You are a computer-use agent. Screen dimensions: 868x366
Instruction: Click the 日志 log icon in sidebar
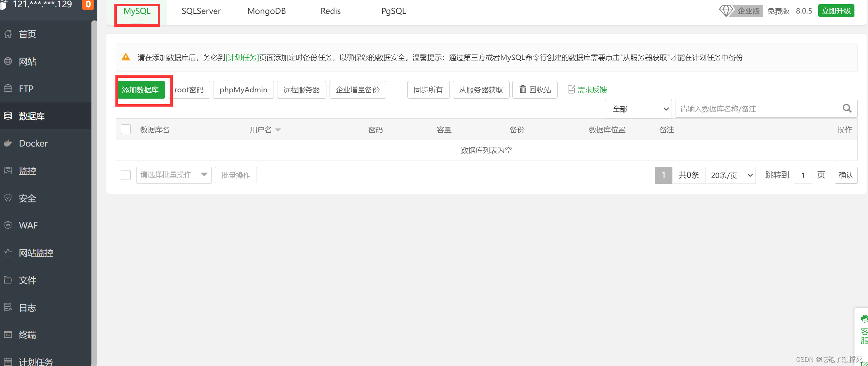pyautogui.click(x=8, y=307)
